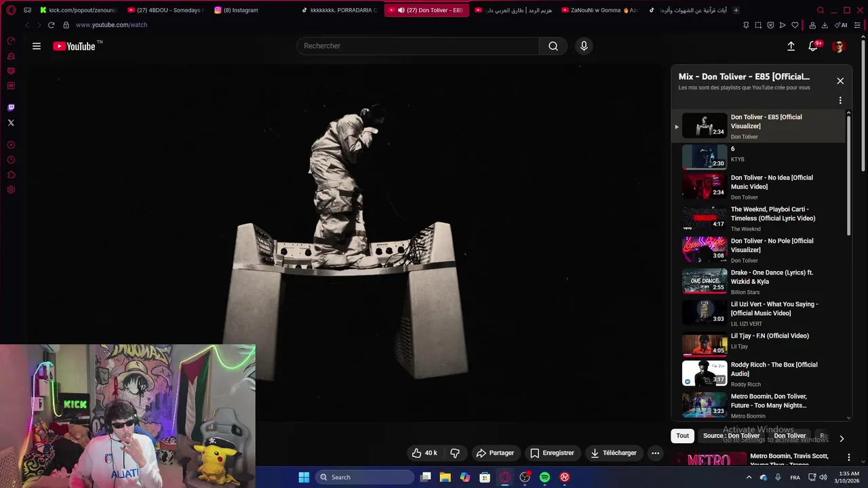
Task: Select the 'Tout' filter chip
Action: pyautogui.click(x=682, y=436)
